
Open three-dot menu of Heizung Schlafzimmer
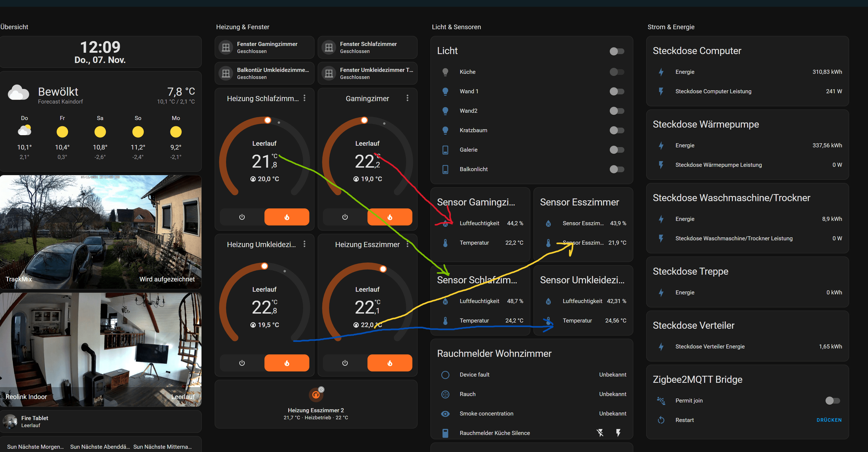(x=304, y=98)
